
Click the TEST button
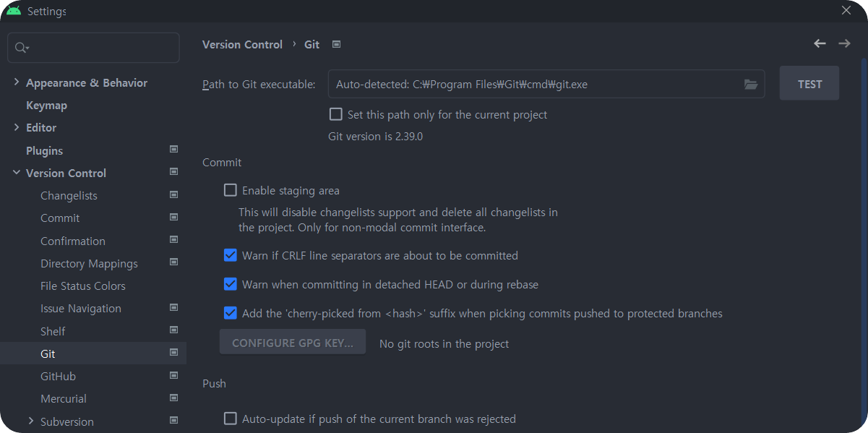[809, 84]
